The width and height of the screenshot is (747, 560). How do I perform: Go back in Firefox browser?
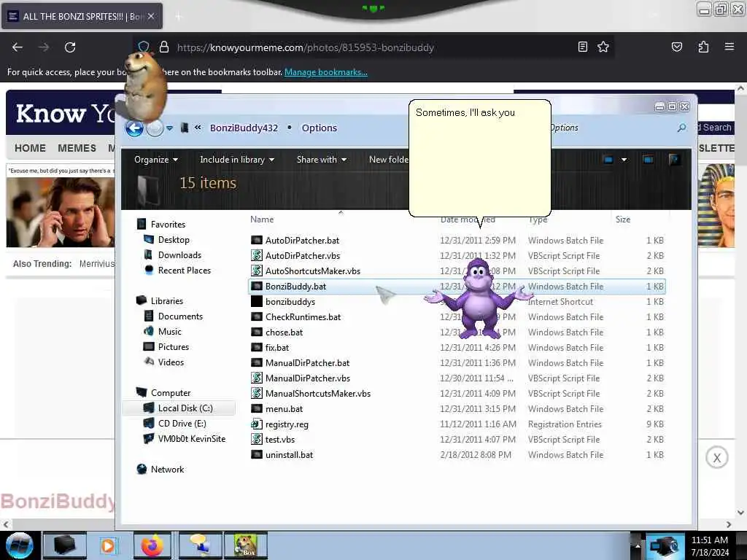pyautogui.click(x=18, y=47)
